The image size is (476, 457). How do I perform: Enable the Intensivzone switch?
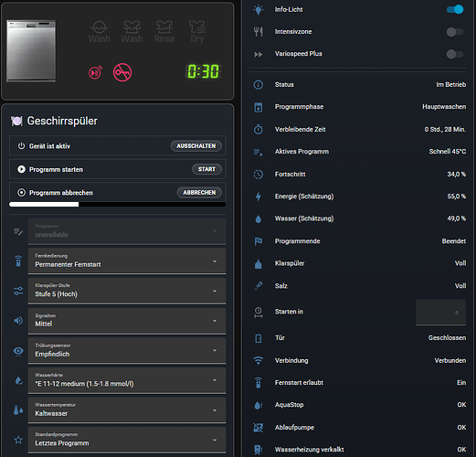(455, 32)
